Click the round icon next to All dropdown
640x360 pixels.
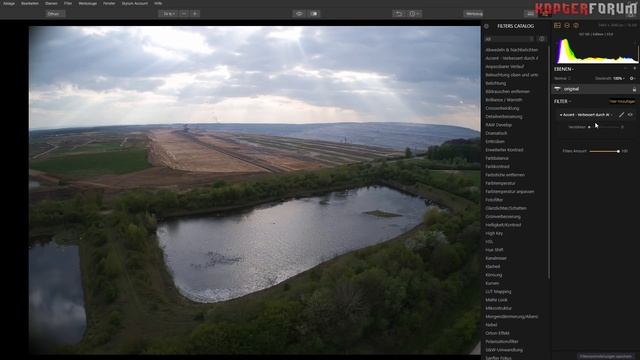coord(542,39)
